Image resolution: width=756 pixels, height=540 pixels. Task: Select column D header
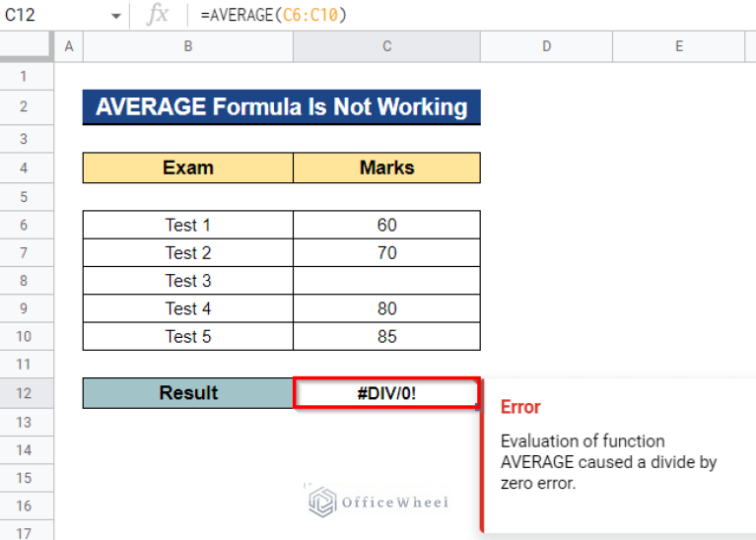point(546,46)
